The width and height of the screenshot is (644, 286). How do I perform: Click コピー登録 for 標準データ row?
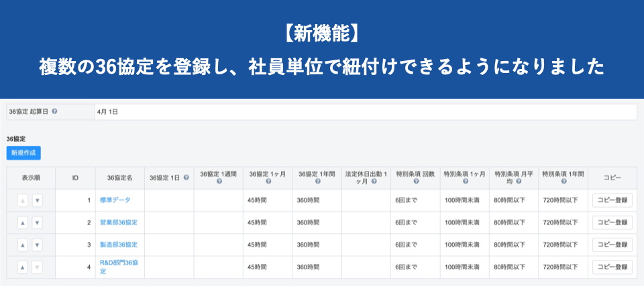pos(612,200)
